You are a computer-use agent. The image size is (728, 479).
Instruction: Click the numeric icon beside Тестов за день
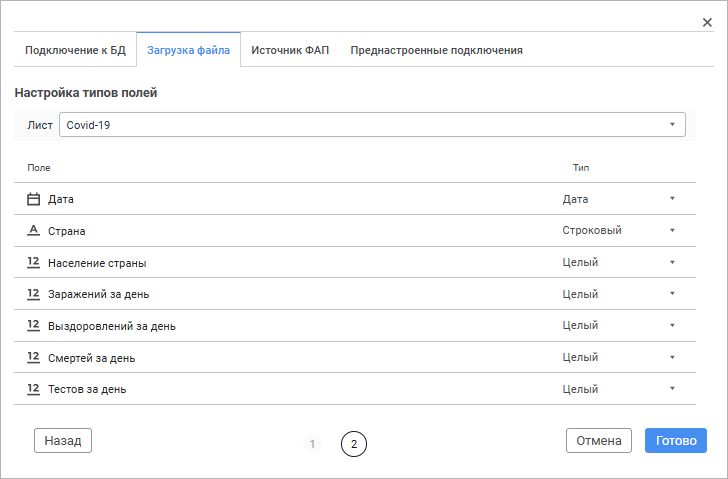pyautogui.click(x=33, y=389)
